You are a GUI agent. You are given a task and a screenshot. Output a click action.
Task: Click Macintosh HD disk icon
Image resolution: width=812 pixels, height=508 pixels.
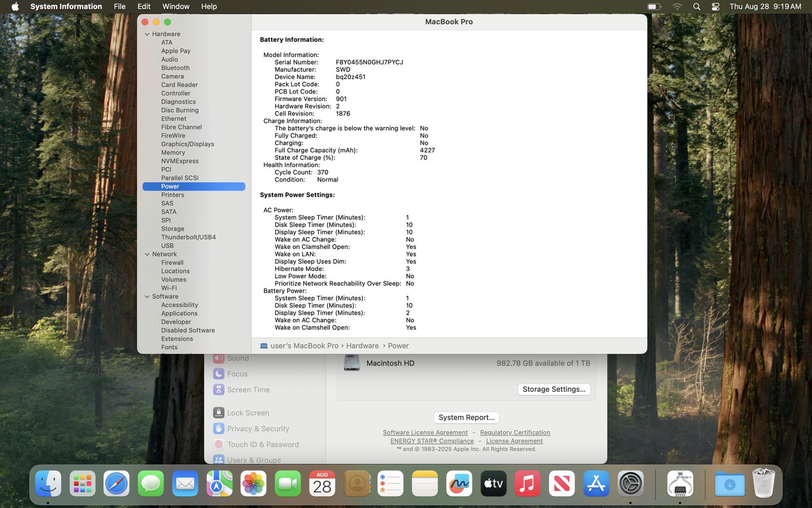click(351, 363)
